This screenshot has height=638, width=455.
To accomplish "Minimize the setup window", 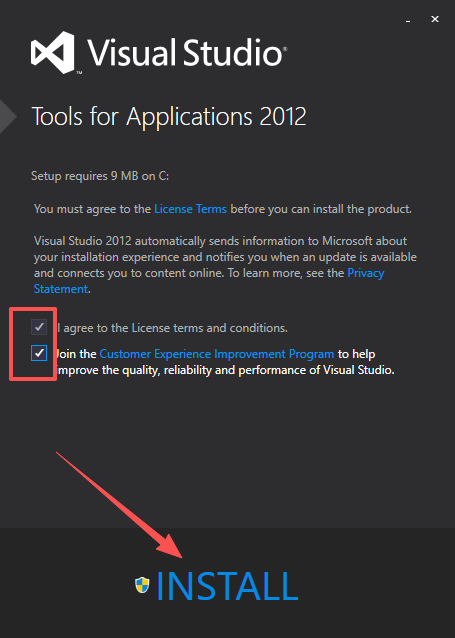I will (x=408, y=20).
